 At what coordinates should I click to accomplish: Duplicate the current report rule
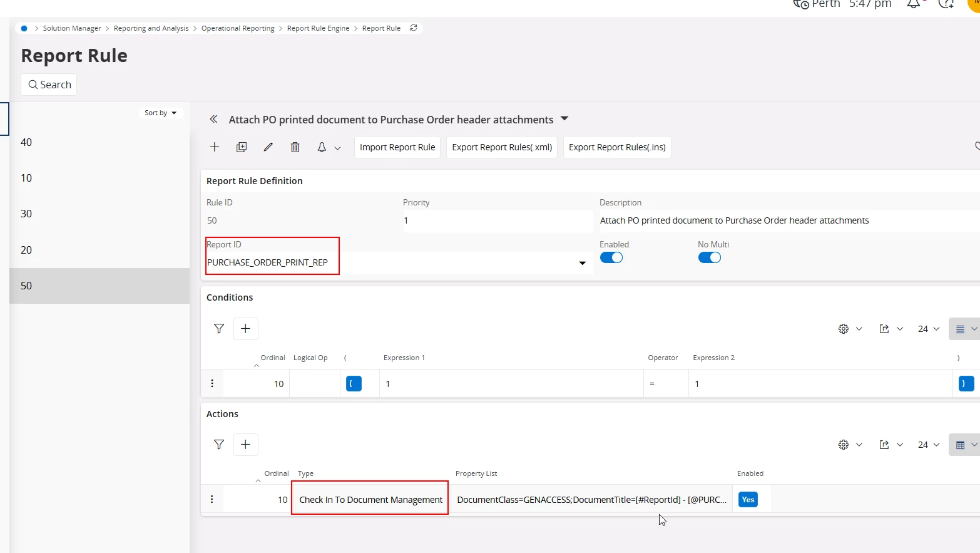pyautogui.click(x=242, y=147)
